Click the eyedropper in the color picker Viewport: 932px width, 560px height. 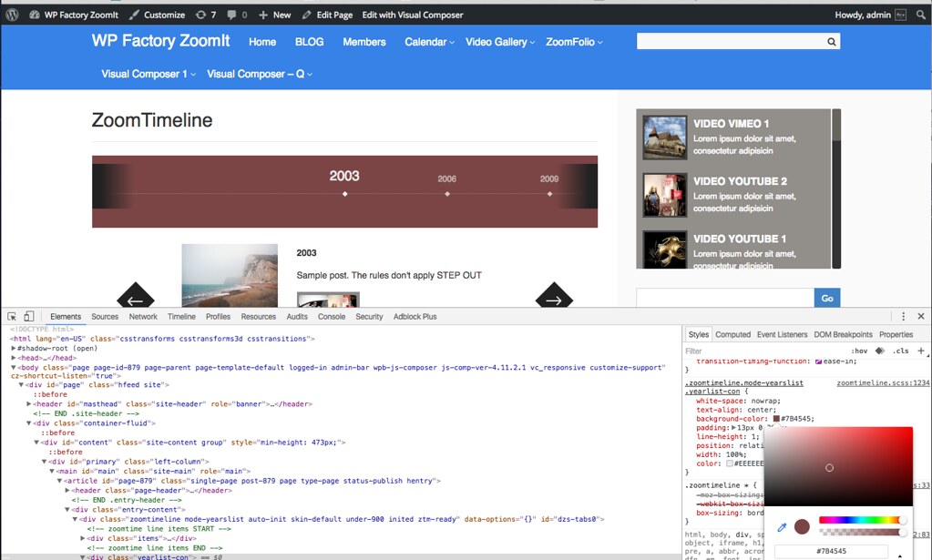pos(782,527)
